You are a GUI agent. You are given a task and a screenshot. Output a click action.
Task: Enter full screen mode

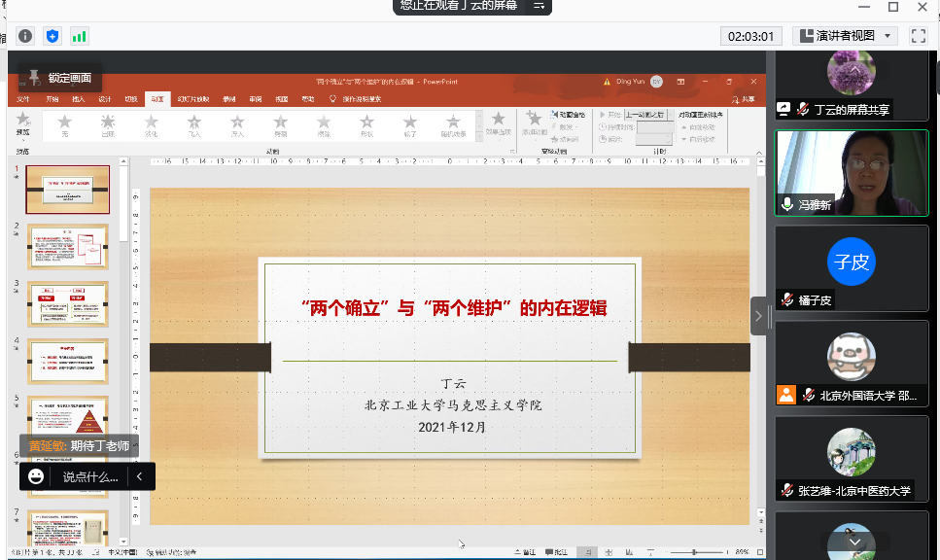918,36
